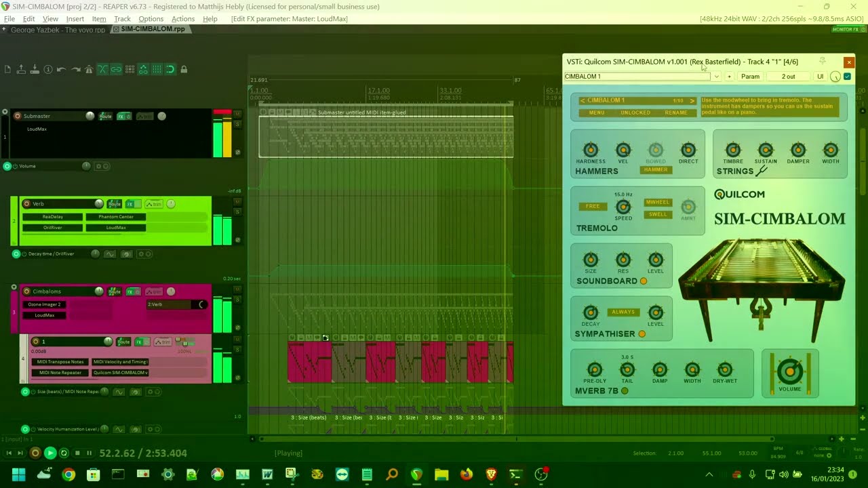
Task: Open OrilRiver plugin on Verb track
Action: [53, 228]
